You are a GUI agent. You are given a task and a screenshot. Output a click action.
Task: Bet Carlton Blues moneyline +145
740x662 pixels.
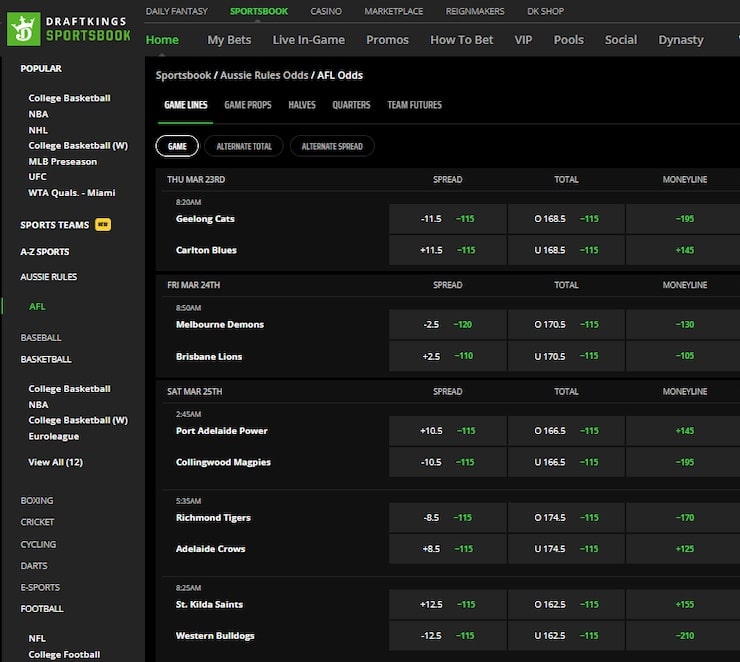pyautogui.click(x=684, y=250)
